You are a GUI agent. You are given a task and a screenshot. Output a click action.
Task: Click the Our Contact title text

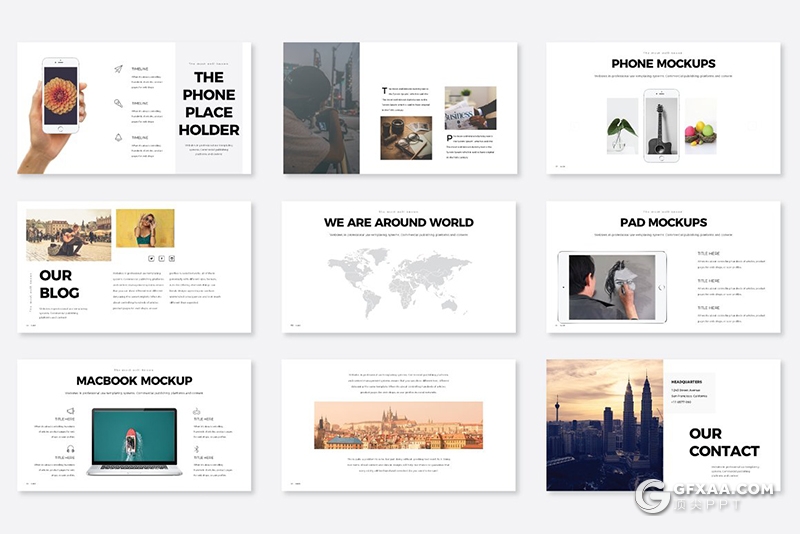pos(723,442)
